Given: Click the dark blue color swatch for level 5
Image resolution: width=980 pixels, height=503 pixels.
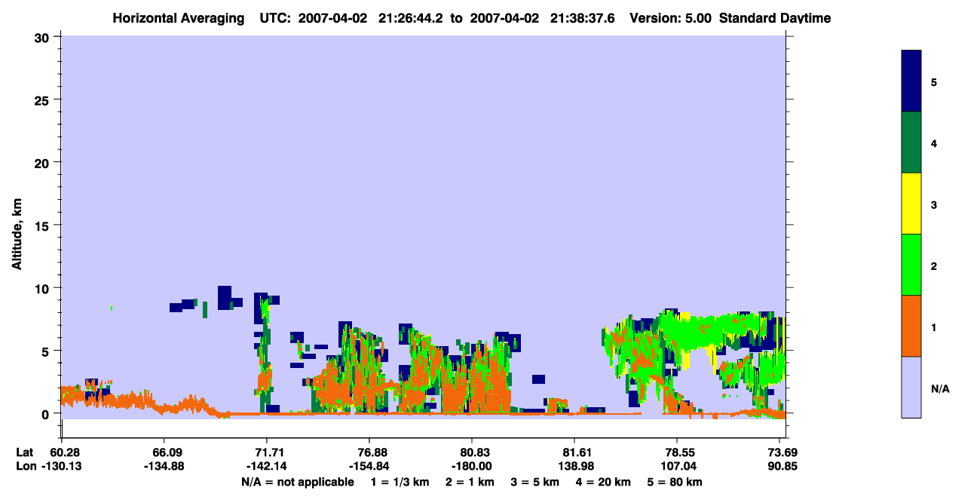Looking at the screenshot, I should (911, 81).
